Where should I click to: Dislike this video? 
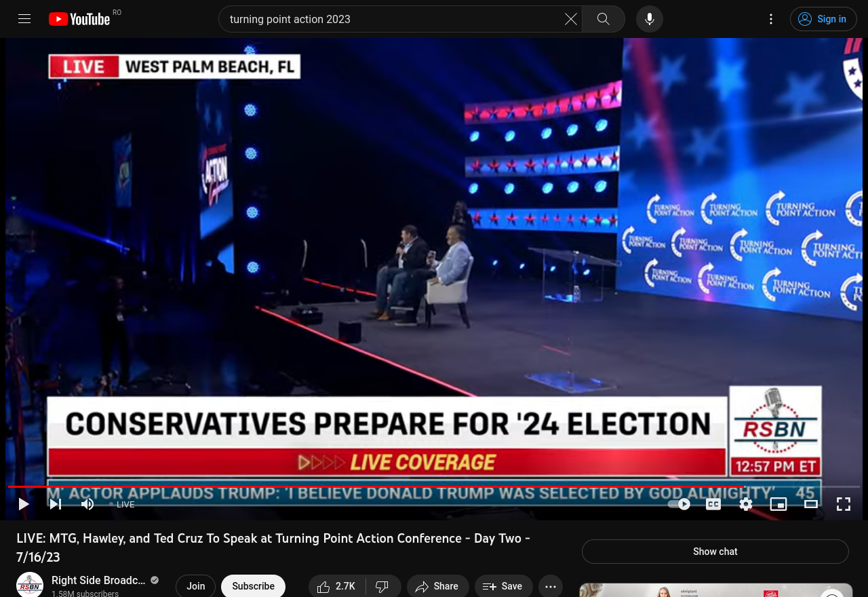383,586
